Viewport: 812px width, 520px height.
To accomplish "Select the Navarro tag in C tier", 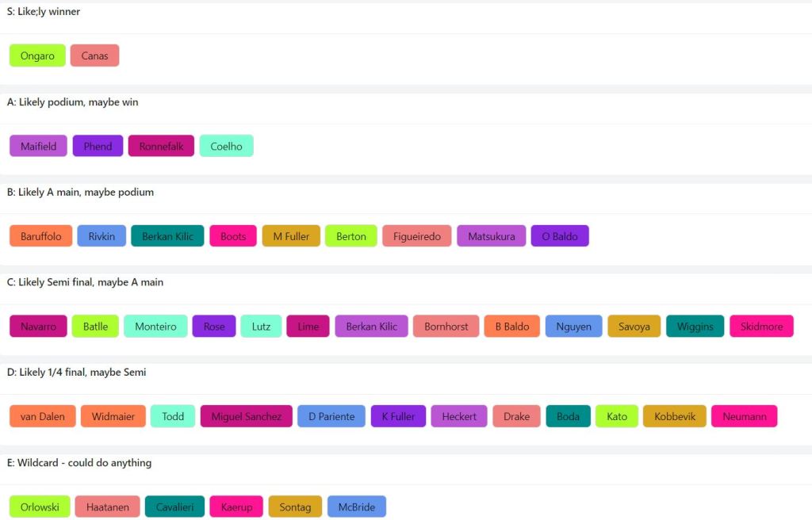I will (x=38, y=327).
